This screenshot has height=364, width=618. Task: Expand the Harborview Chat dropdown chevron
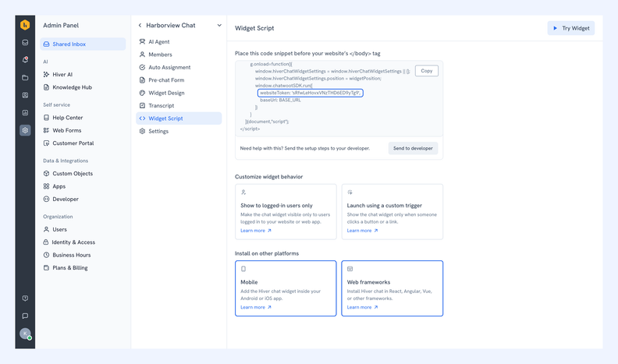(x=219, y=25)
